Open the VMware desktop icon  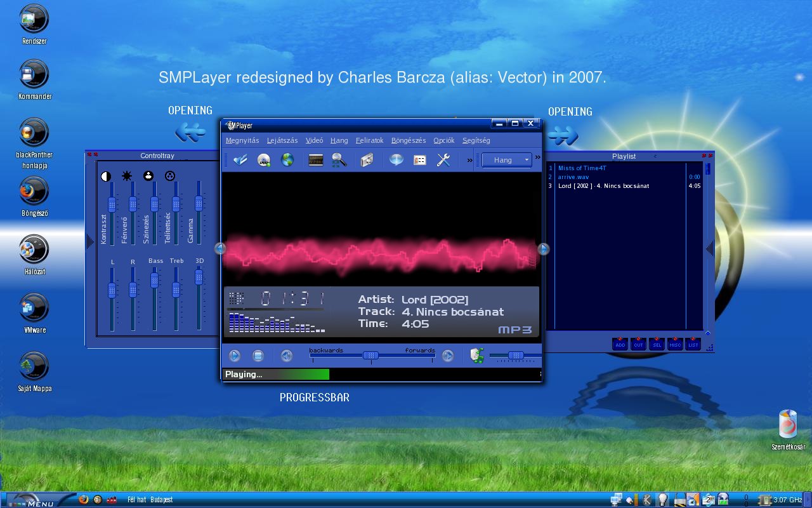tap(34, 314)
